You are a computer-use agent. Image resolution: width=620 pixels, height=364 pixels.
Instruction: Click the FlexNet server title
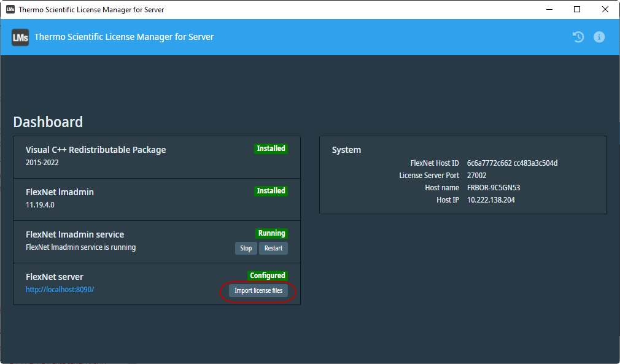pyautogui.click(x=55, y=277)
